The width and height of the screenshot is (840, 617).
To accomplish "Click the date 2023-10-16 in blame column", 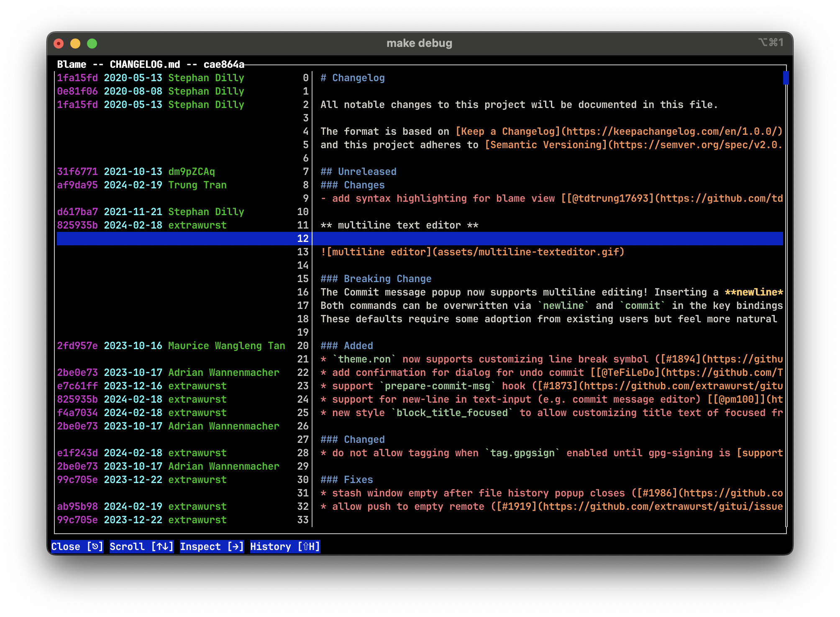I will 133,346.
